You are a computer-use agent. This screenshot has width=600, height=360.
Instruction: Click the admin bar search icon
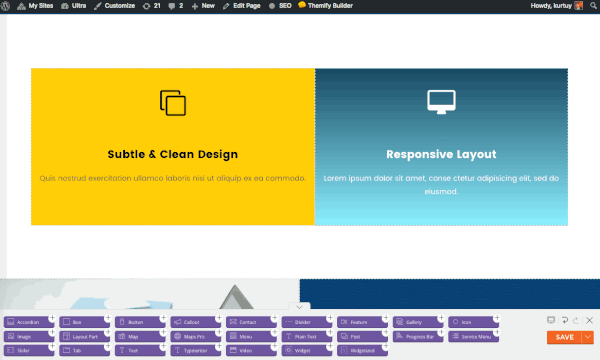(x=593, y=6)
